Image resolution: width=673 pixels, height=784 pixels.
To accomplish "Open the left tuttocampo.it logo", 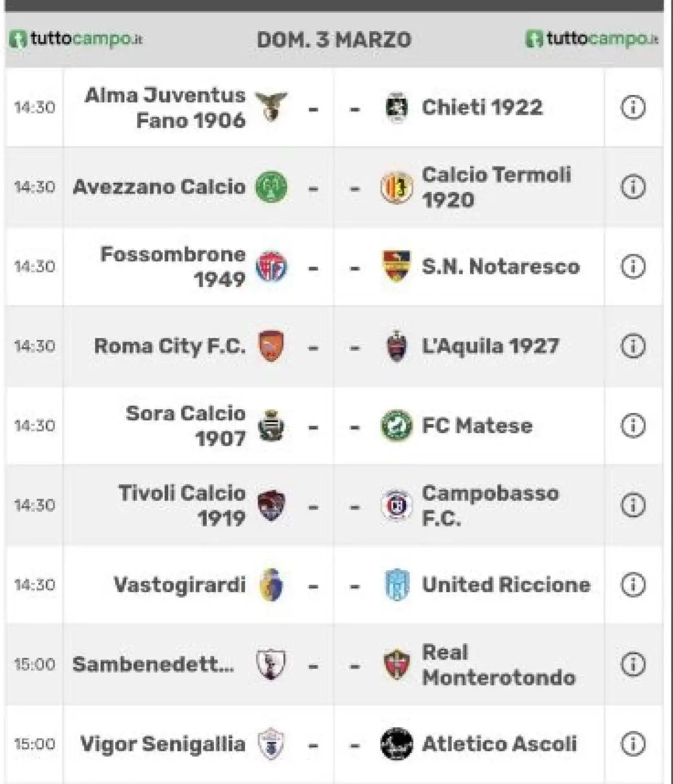I will pos(76,39).
